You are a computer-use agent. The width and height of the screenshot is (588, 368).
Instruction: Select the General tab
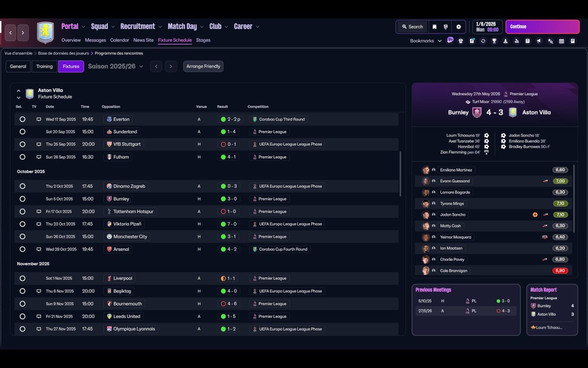tap(18, 66)
